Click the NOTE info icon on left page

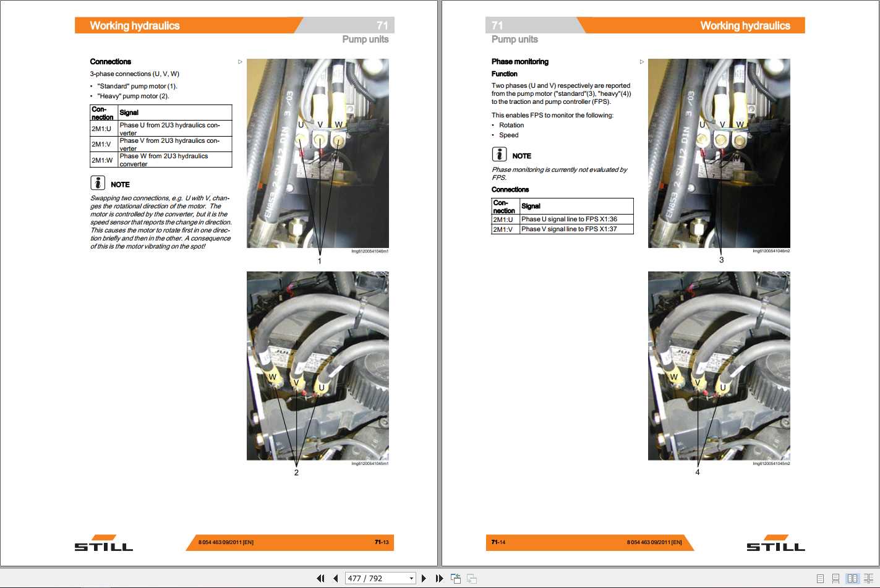(x=98, y=183)
